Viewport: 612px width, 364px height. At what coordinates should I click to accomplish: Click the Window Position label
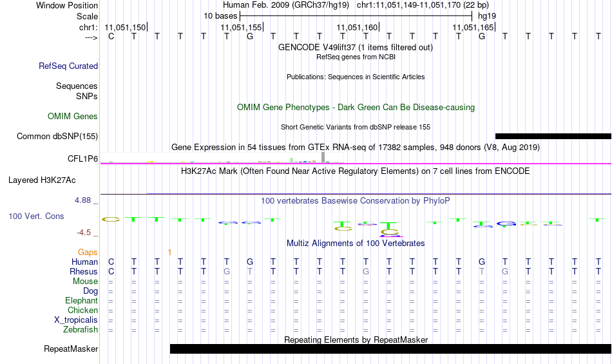[x=67, y=5]
